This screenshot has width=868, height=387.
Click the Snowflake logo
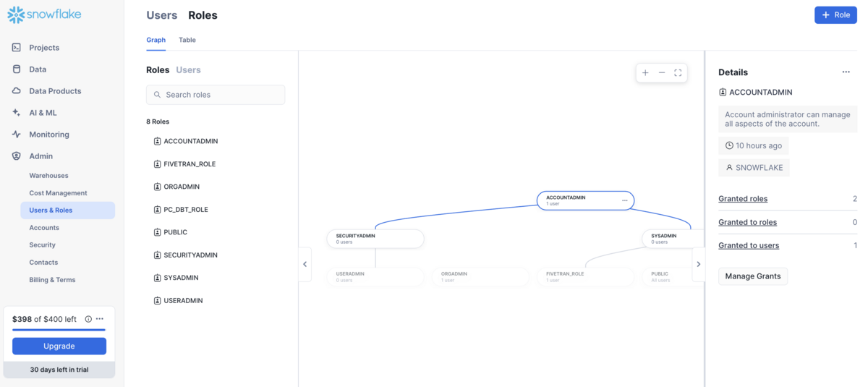coord(44,14)
